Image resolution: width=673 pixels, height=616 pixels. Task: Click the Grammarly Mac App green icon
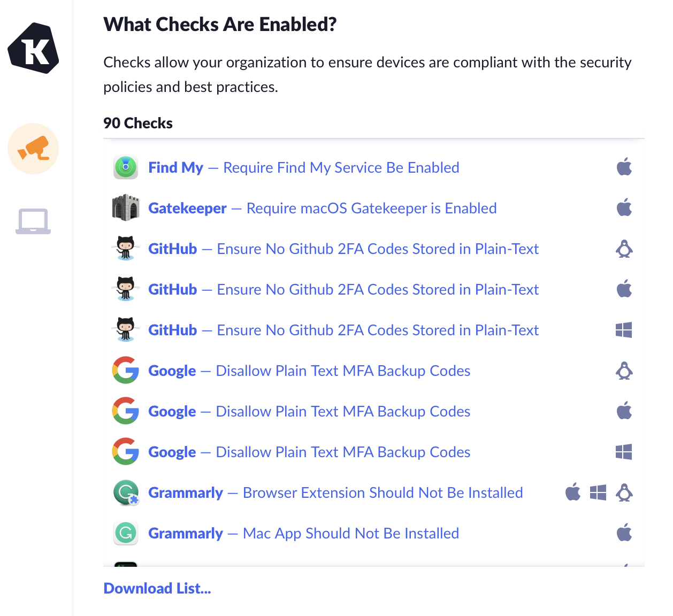(126, 533)
